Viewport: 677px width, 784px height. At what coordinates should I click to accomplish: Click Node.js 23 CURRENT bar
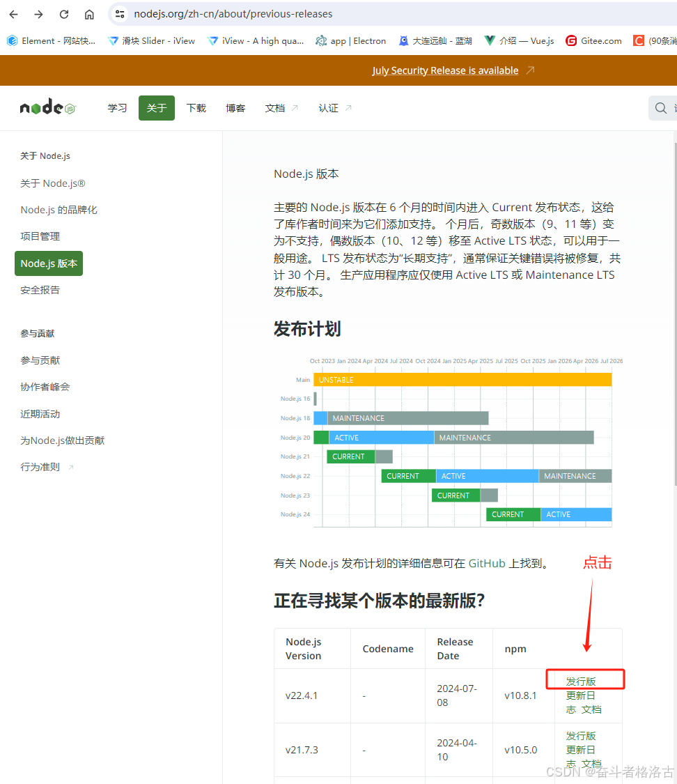tap(456, 495)
